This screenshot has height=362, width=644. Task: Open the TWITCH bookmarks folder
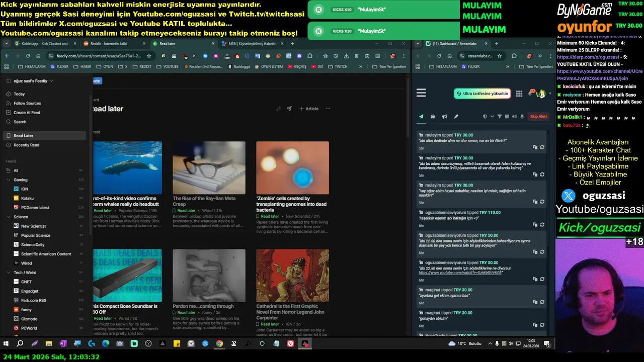pyautogui.click(x=338, y=66)
